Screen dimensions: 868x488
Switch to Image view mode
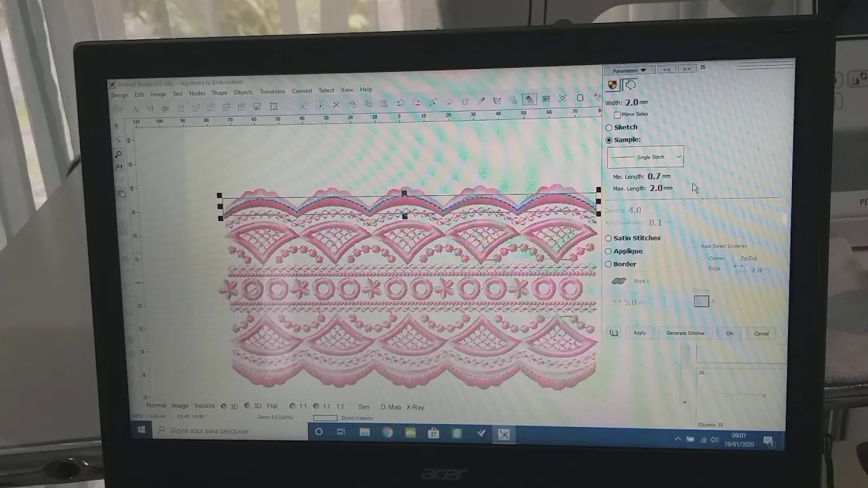180,406
